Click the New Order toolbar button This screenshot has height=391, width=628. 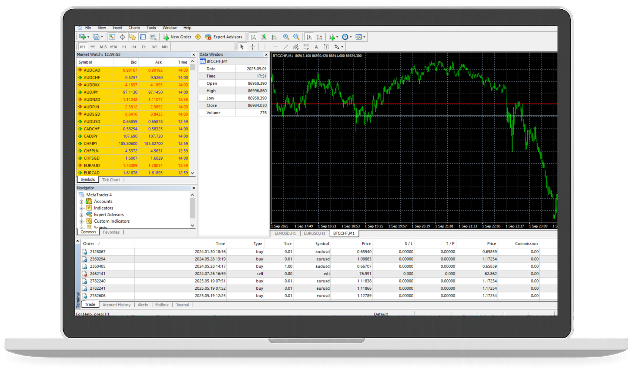click(177, 37)
